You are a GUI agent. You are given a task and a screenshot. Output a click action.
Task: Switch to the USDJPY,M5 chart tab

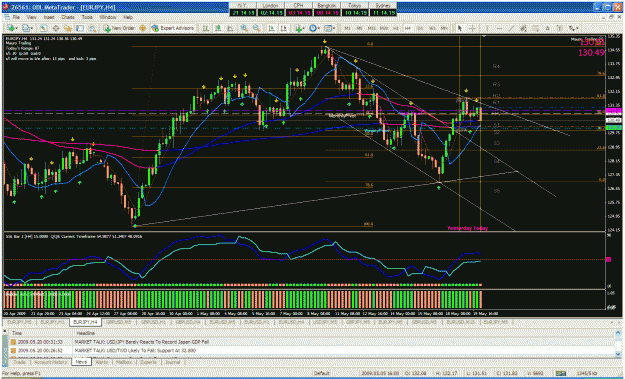(324, 322)
